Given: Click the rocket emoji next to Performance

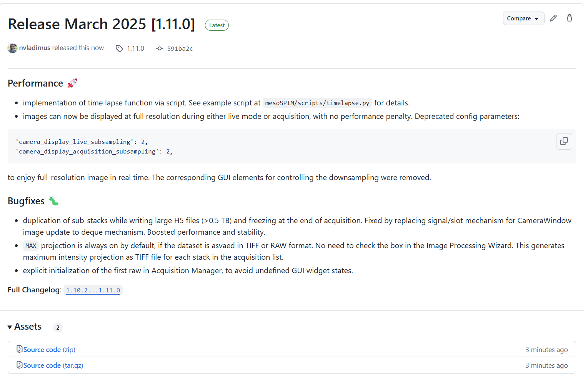Looking at the screenshot, I should (72, 83).
